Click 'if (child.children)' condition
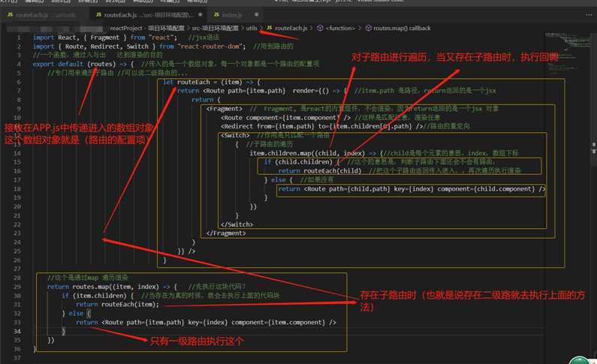The image size is (597, 364). (298, 162)
